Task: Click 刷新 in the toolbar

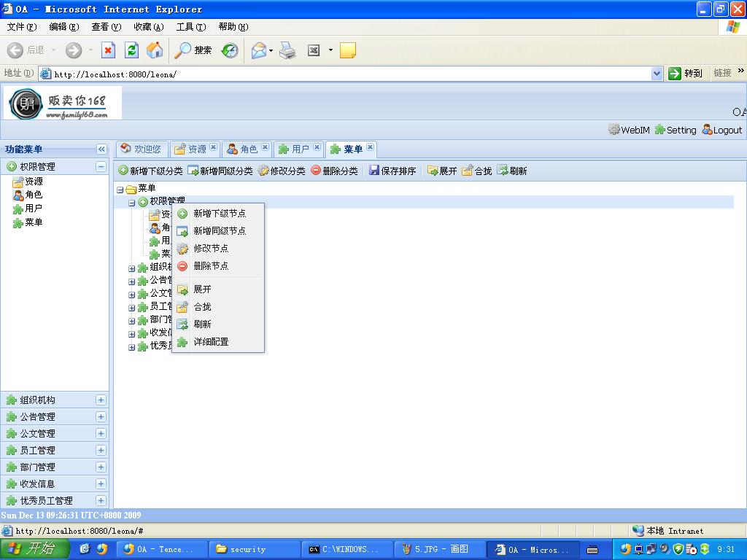Action: [512, 171]
